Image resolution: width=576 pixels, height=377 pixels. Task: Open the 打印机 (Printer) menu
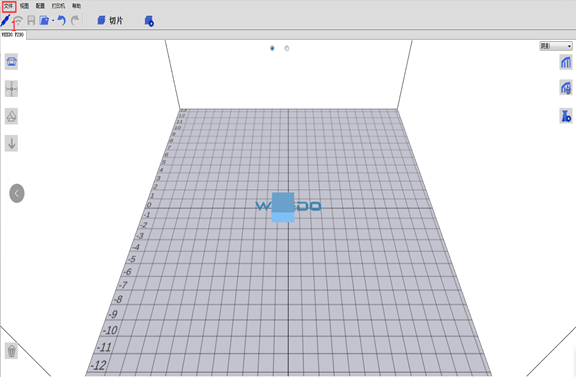pyautogui.click(x=58, y=6)
